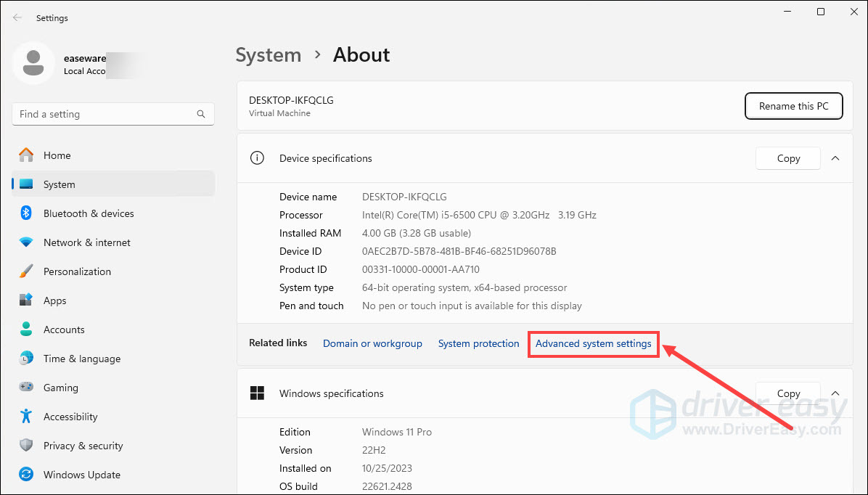
Task: Click the System monitor icon
Action: coord(26,184)
